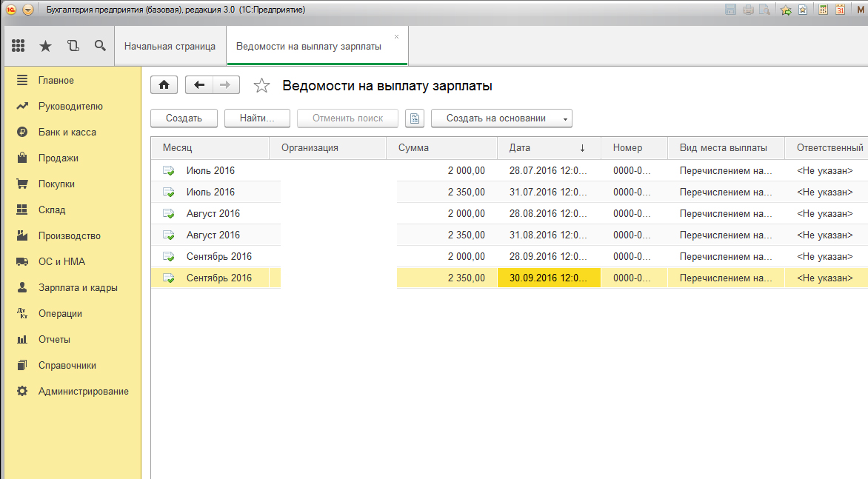Open Банк и касса section

pyautogui.click(x=67, y=133)
